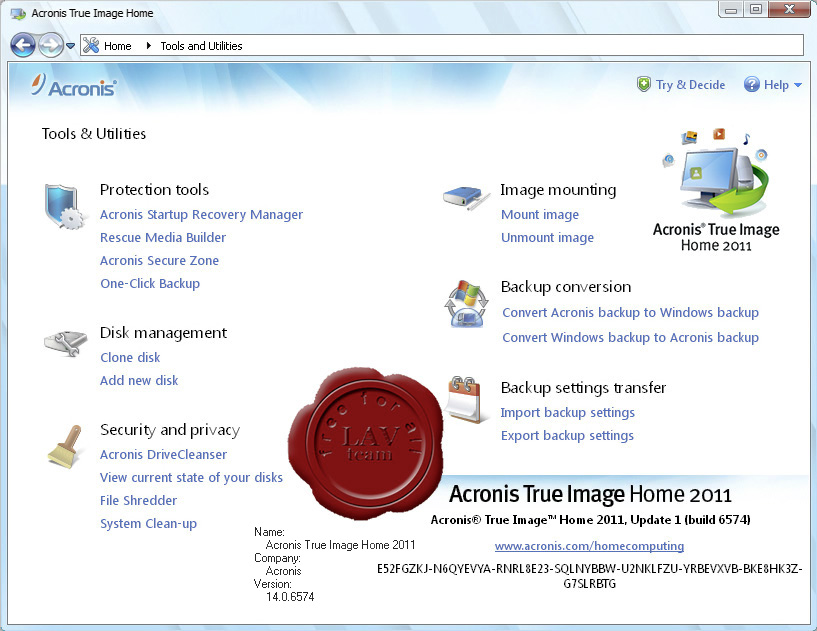The height and width of the screenshot is (631, 817).
Task: Choose Export backup settings
Action: [567, 436]
